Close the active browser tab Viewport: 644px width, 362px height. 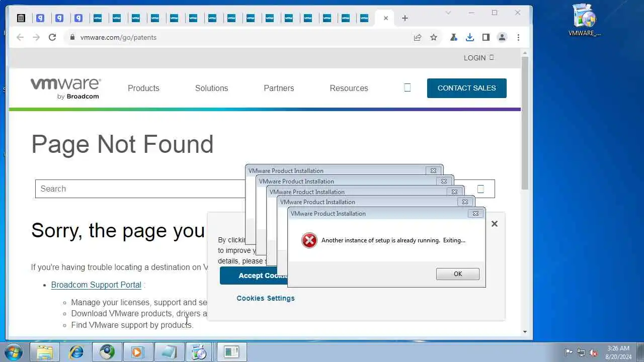[386, 18]
